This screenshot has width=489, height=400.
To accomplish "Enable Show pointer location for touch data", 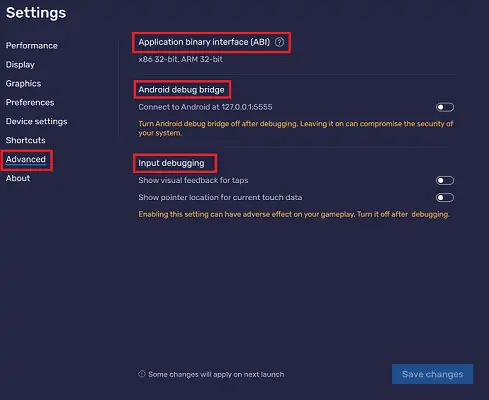I will click(x=445, y=198).
